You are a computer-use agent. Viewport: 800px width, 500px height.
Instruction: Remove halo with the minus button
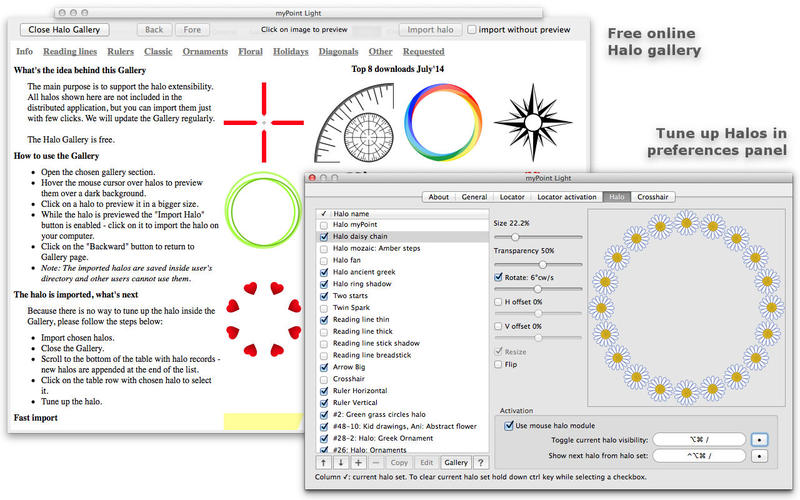tap(376, 462)
